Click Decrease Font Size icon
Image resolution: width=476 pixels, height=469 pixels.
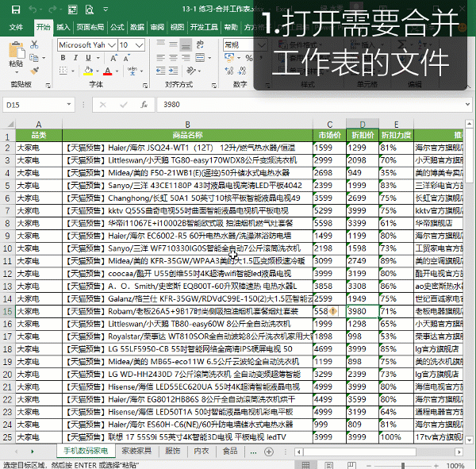(126, 58)
